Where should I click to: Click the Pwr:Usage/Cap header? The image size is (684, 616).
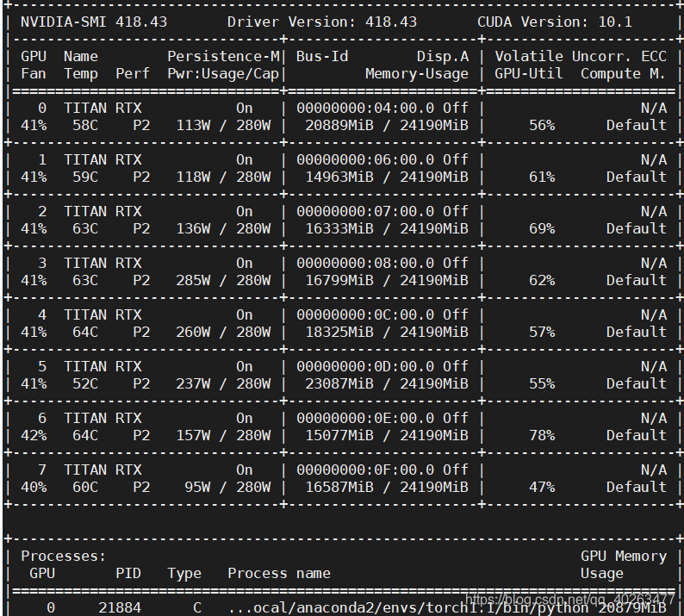223,74
